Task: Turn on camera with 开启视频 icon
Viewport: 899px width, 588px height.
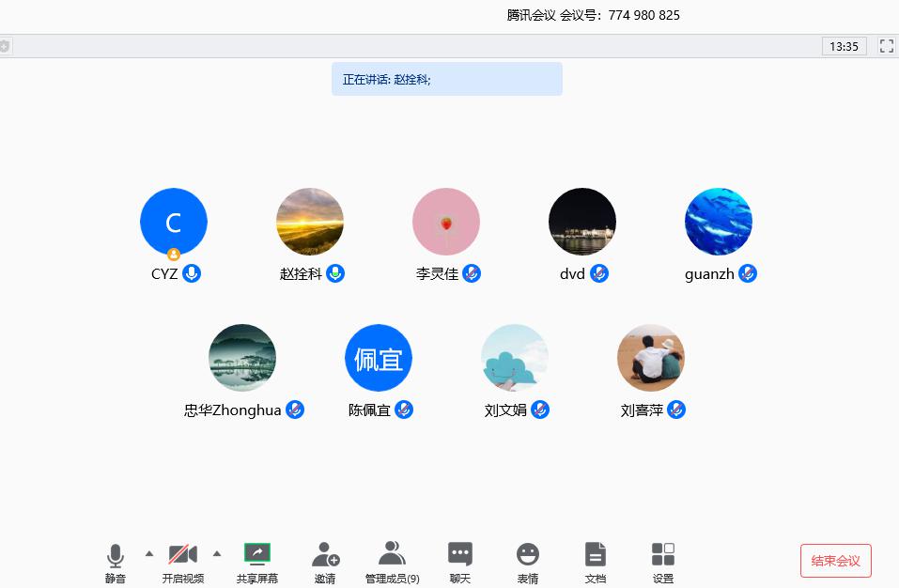Action: (182, 555)
